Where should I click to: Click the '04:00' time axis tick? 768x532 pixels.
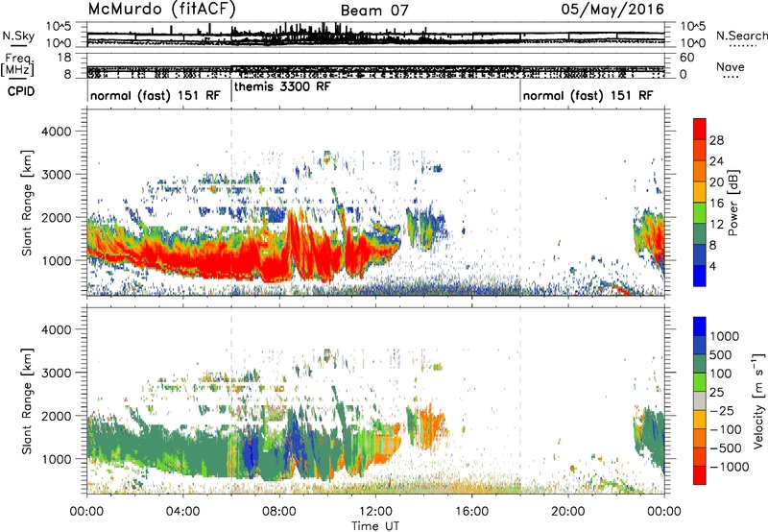[x=182, y=512]
